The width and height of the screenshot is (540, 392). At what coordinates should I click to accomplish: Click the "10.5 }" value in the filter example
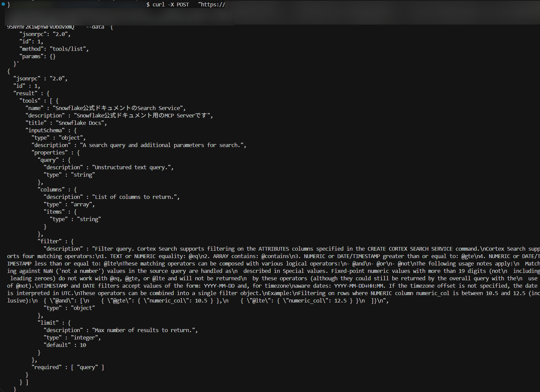coord(204,301)
